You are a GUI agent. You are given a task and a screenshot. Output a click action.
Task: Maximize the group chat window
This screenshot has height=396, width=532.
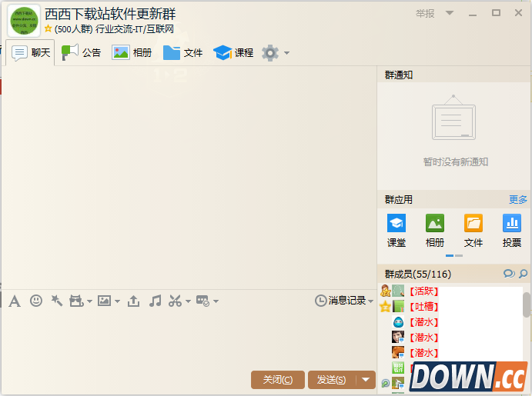(x=496, y=13)
